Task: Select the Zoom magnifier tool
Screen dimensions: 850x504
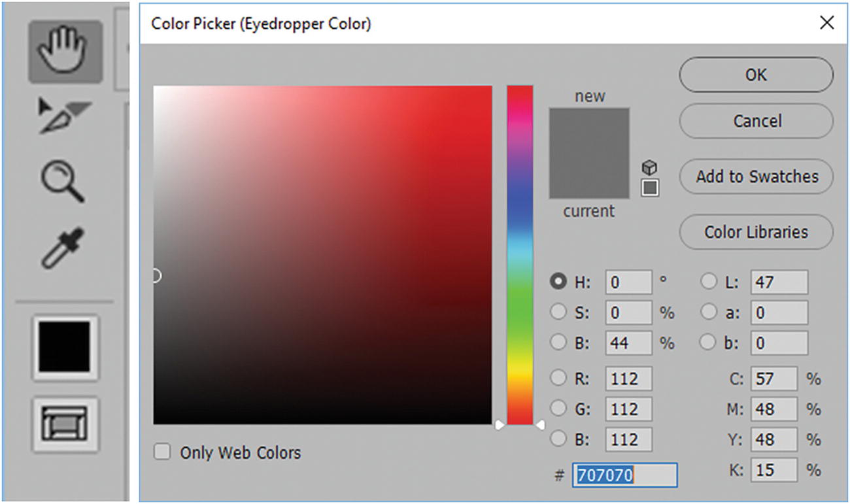Action: (x=63, y=182)
